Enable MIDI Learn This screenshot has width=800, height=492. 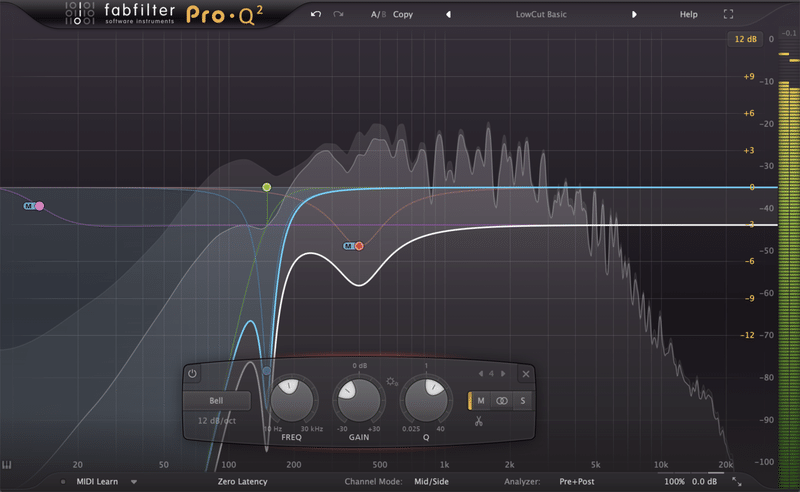(97, 481)
